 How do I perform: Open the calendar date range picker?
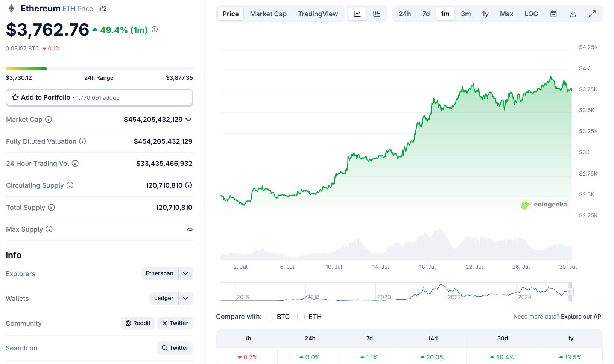tap(553, 14)
